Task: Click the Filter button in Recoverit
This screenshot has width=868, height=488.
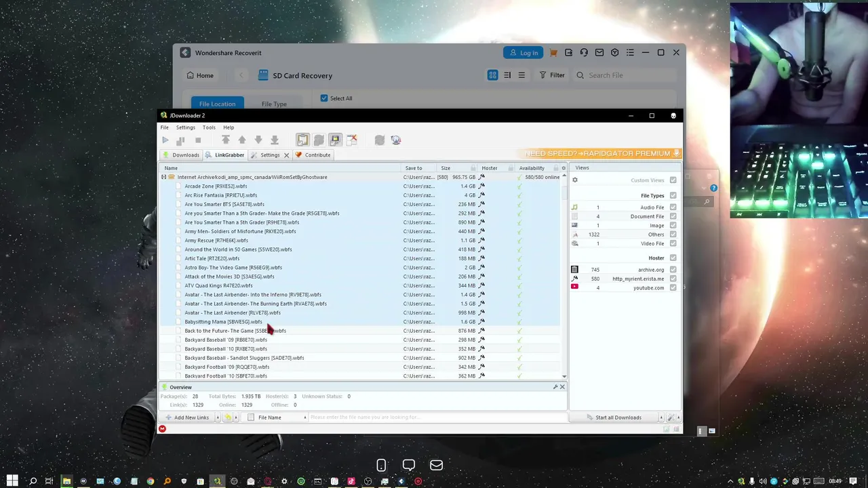Action: tap(551, 75)
